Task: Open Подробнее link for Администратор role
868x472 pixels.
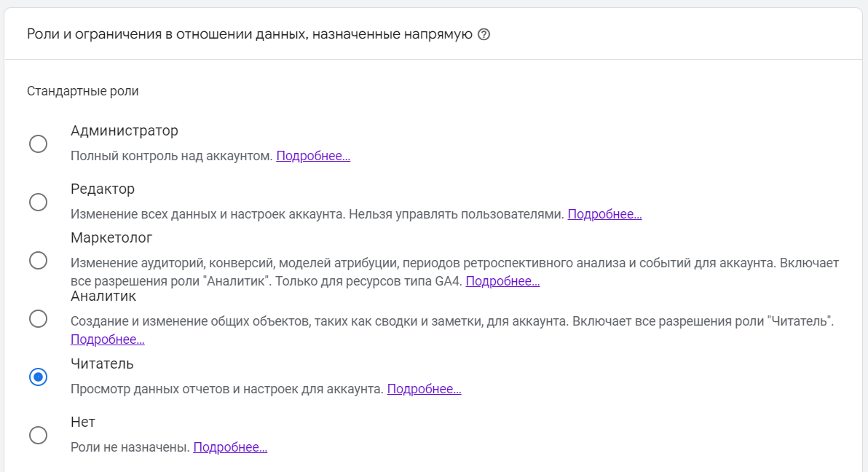Action: pyautogui.click(x=313, y=156)
